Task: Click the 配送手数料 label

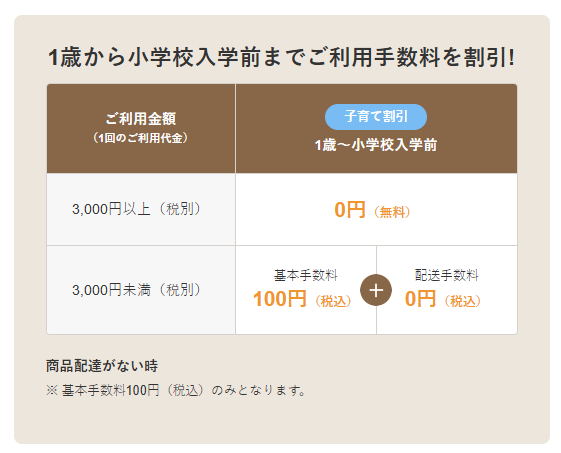Action: pyautogui.click(x=447, y=275)
